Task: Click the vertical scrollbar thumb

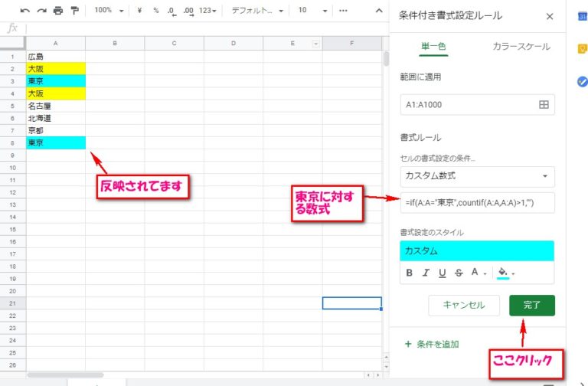Action: (386, 58)
